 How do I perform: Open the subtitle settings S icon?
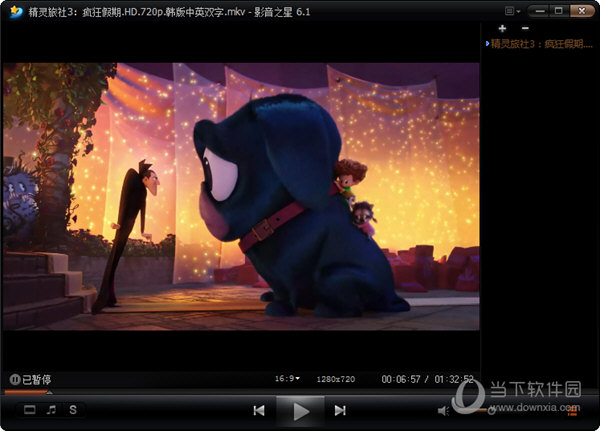[73, 410]
